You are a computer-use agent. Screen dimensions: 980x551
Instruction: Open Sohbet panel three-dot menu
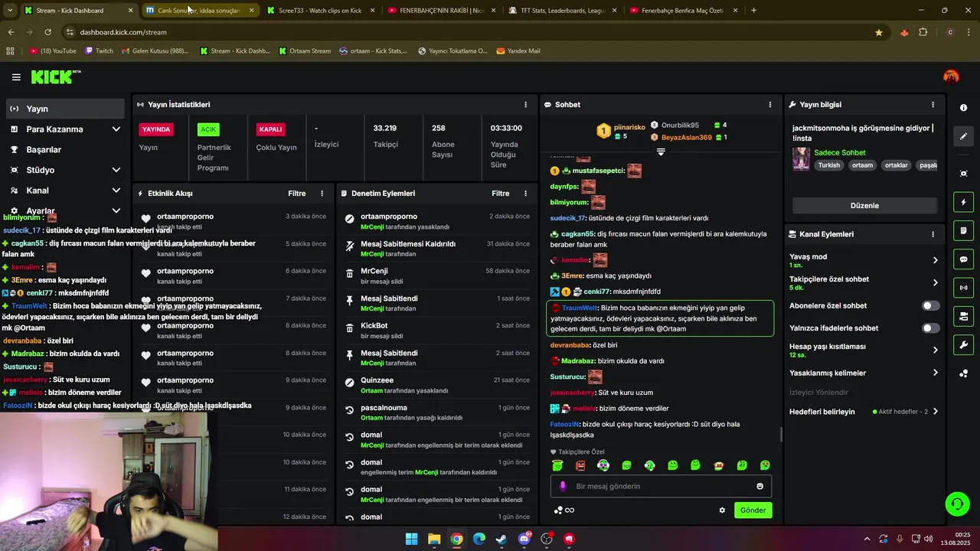tap(770, 105)
